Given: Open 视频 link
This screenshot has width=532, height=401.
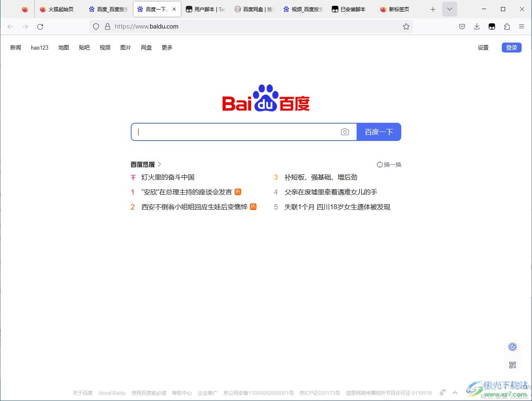Looking at the screenshot, I should [x=105, y=48].
